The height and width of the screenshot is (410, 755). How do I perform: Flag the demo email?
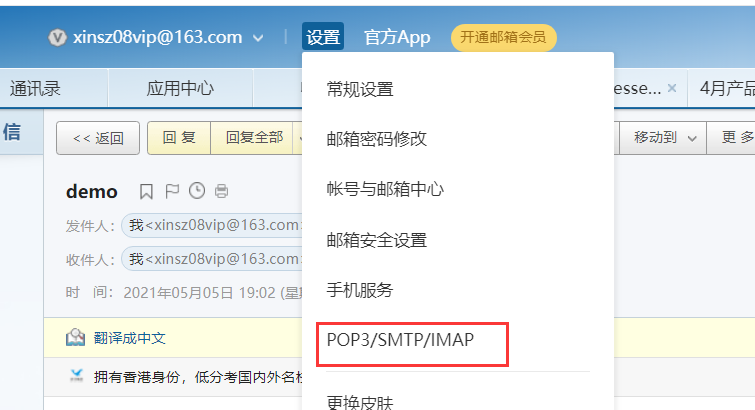pos(172,191)
